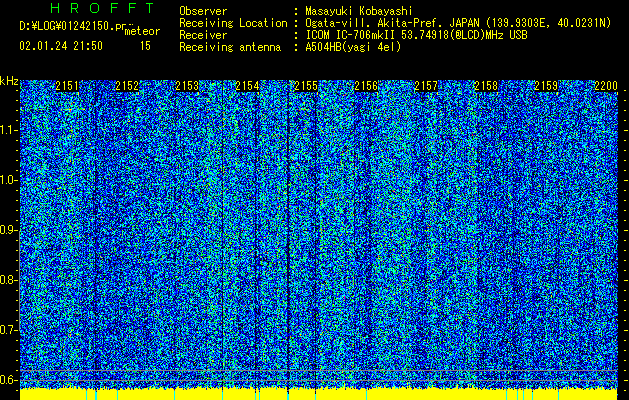Click the 0.6 kHz frequency tick label
The image size is (629, 400).
coord(9,380)
